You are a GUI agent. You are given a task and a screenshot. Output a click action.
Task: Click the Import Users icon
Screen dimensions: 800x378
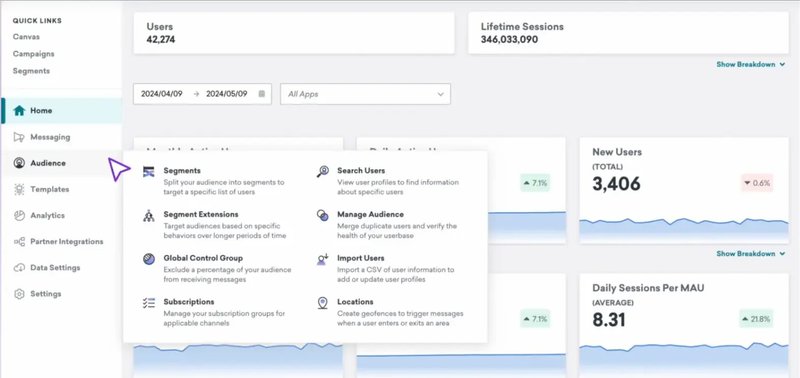click(x=322, y=259)
